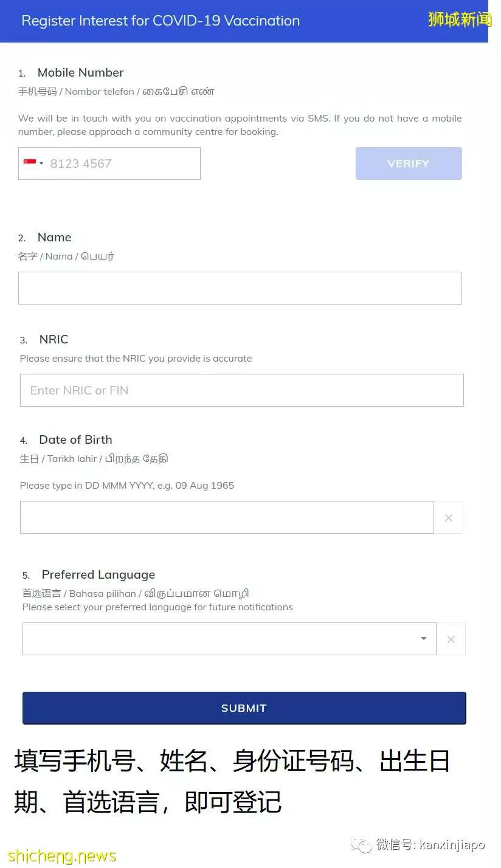Focus the Name text field
Screen dimensions: 501x868
(240, 288)
